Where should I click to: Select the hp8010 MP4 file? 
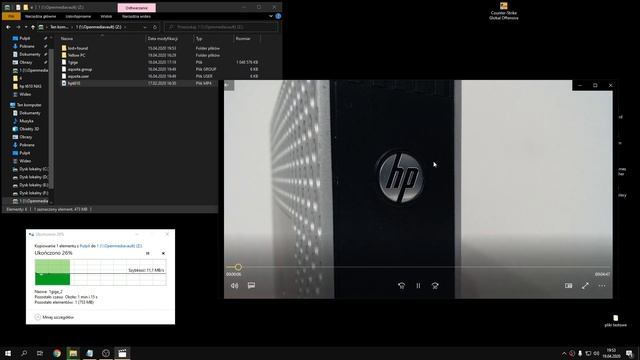pos(74,83)
